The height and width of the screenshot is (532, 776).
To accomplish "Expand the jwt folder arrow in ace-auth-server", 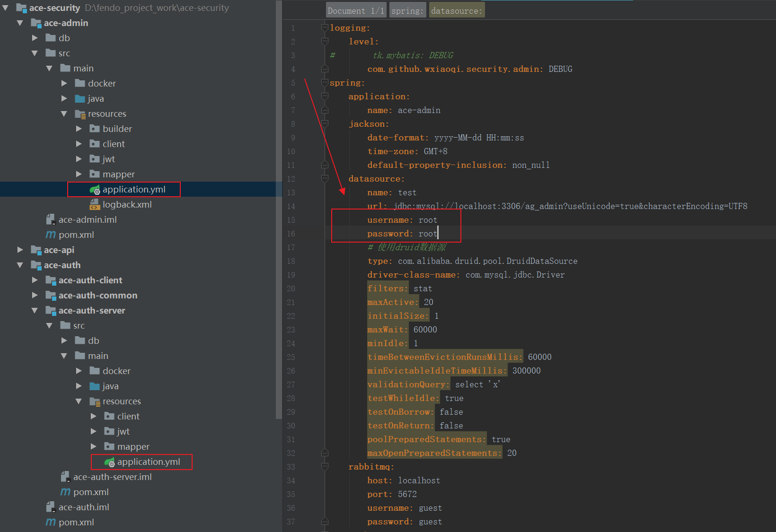I will click(x=93, y=431).
